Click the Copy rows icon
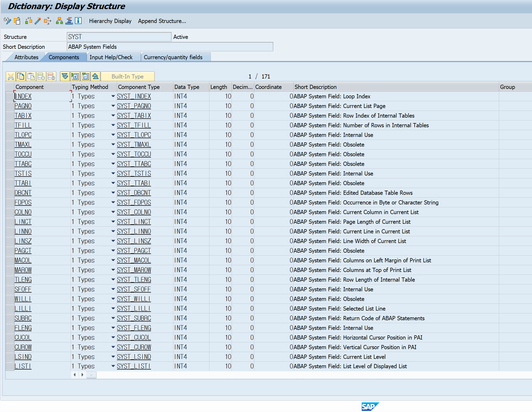Image resolution: width=532 pixels, height=412 pixels. [21, 76]
